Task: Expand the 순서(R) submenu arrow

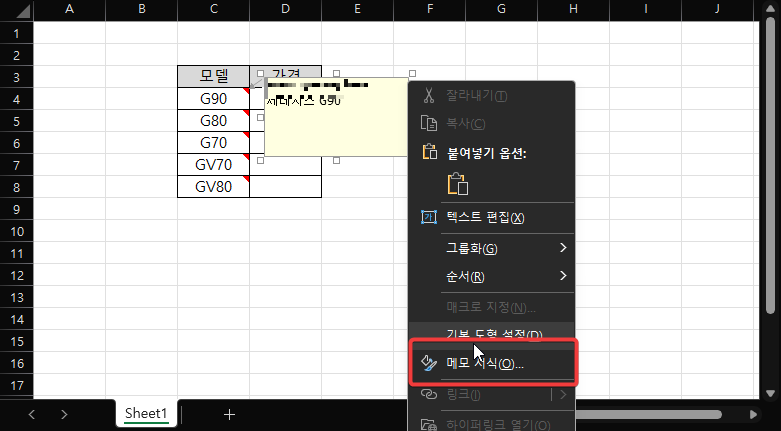Action: point(563,276)
